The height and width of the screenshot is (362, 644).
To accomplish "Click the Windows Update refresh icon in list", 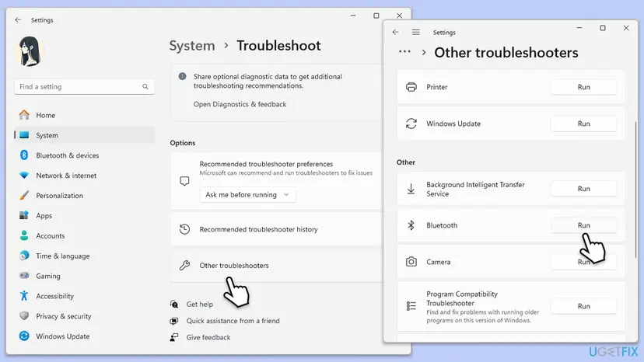I will click(411, 124).
